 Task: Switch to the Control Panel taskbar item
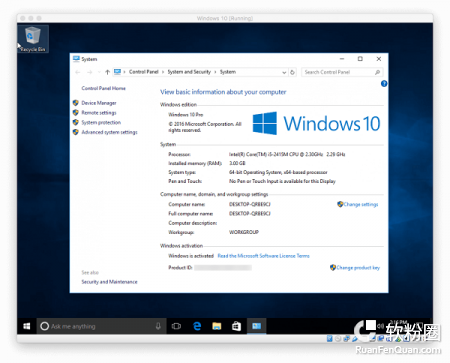256,326
